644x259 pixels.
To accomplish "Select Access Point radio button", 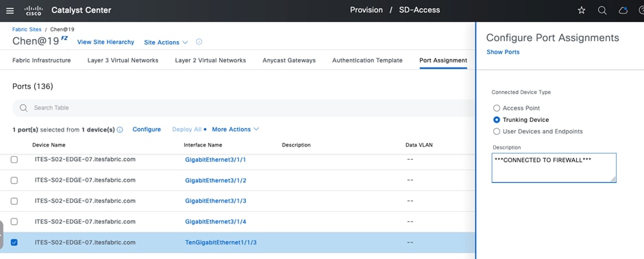I will click(497, 108).
